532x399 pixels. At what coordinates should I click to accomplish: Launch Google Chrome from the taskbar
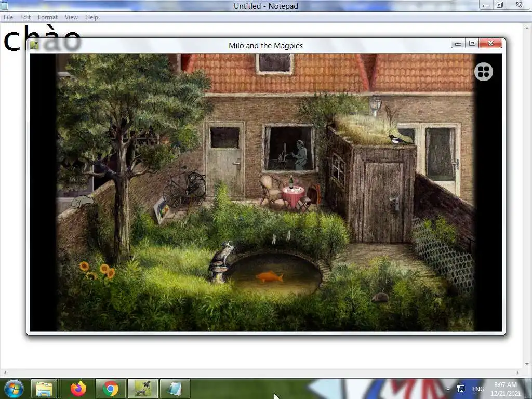tap(111, 389)
